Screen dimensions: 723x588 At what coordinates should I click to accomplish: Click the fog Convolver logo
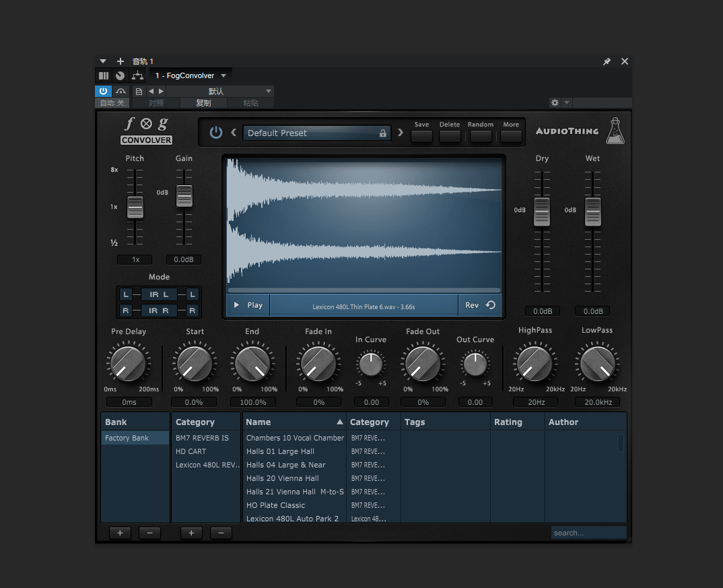[x=147, y=131]
